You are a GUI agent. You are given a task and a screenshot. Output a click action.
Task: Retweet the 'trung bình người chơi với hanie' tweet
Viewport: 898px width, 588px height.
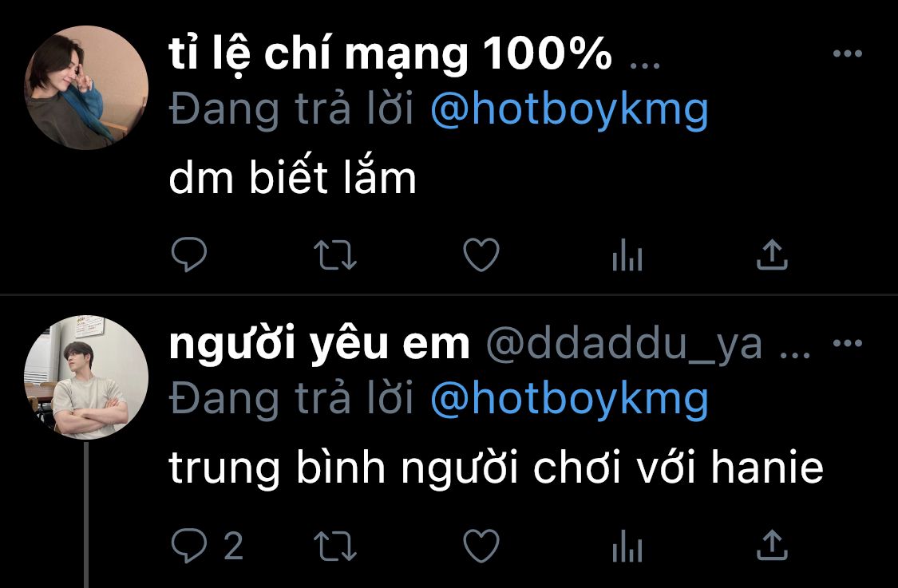335,546
